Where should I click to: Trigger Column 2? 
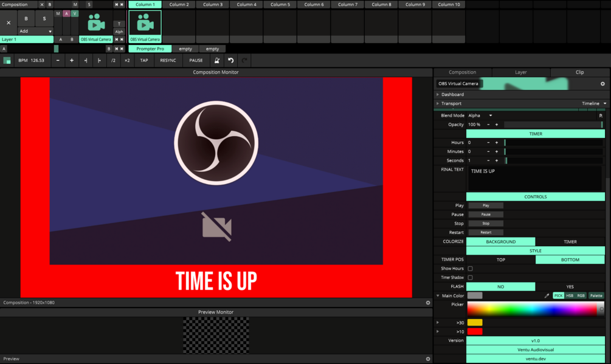pyautogui.click(x=179, y=5)
